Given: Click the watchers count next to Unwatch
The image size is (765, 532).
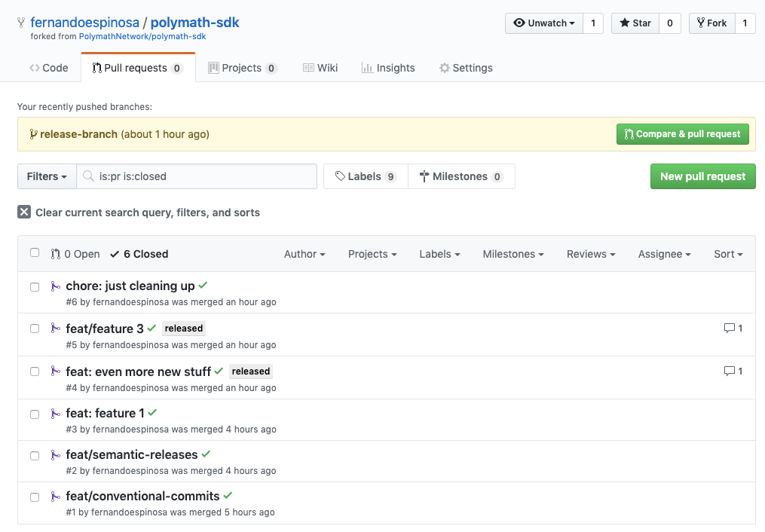Looking at the screenshot, I should pos(593,23).
